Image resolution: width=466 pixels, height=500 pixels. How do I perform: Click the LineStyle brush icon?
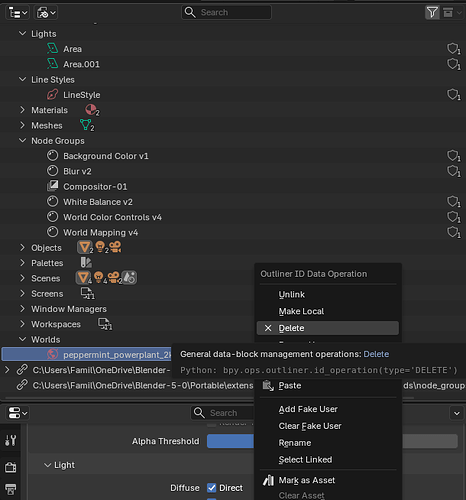pyautogui.click(x=52, y=95)
